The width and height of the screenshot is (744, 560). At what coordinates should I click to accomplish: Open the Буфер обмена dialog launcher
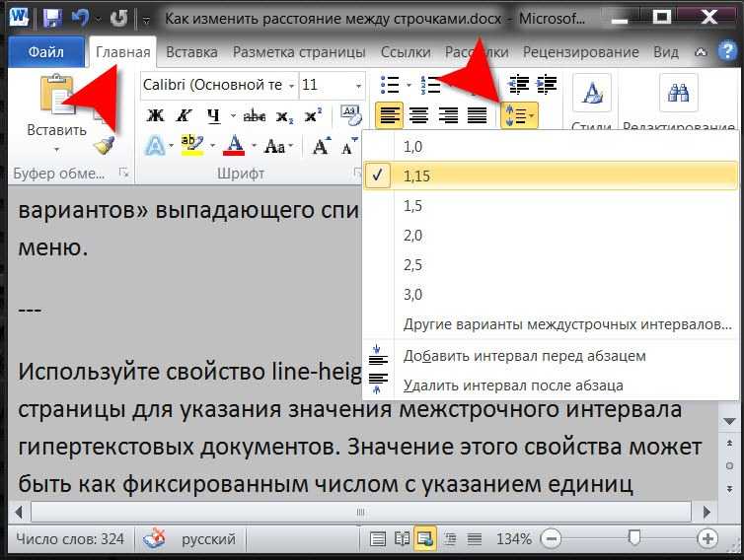(123, 173)
